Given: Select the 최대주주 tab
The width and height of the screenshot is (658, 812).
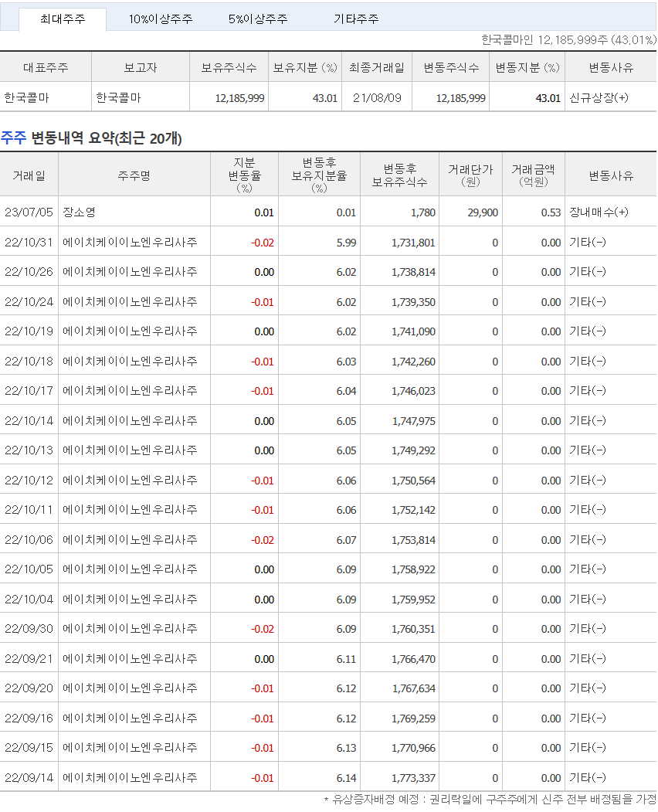Looking at the screenshot, I should pos(63,19).
